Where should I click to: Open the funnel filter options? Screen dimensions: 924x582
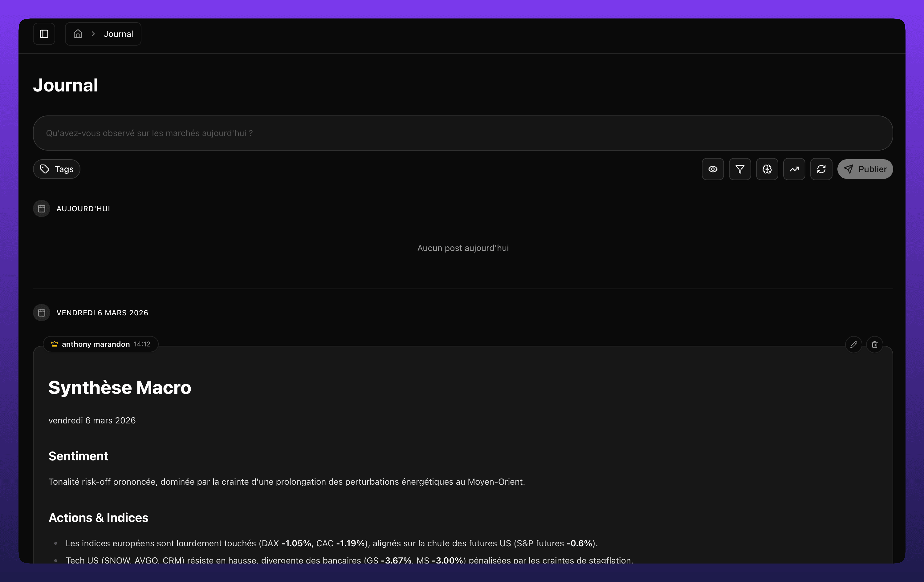740,169
